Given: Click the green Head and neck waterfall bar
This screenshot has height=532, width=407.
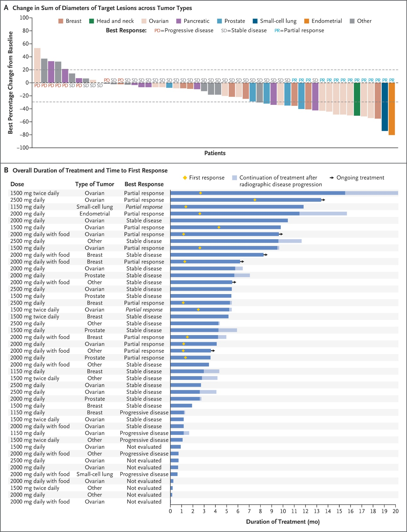Looking at the screenshot, I should pyautogui.click(x=357, y=99).
